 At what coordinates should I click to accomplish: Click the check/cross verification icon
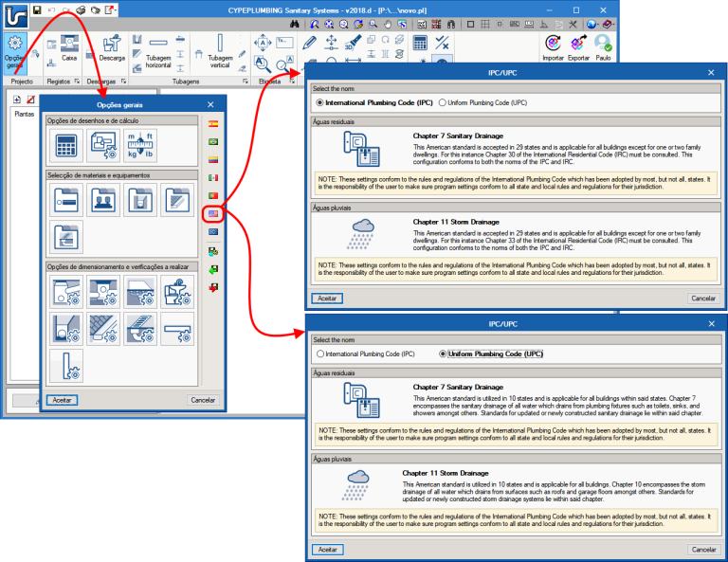(x=442, y=43)
